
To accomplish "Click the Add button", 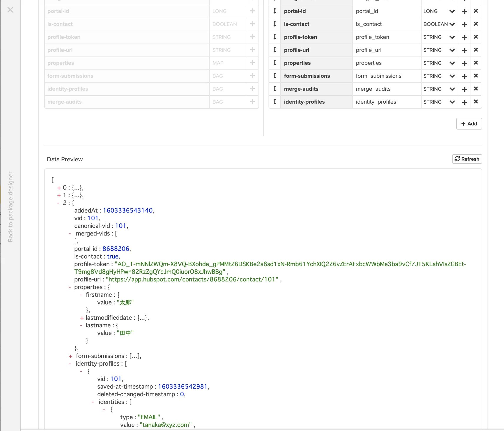I will [469, 124].
